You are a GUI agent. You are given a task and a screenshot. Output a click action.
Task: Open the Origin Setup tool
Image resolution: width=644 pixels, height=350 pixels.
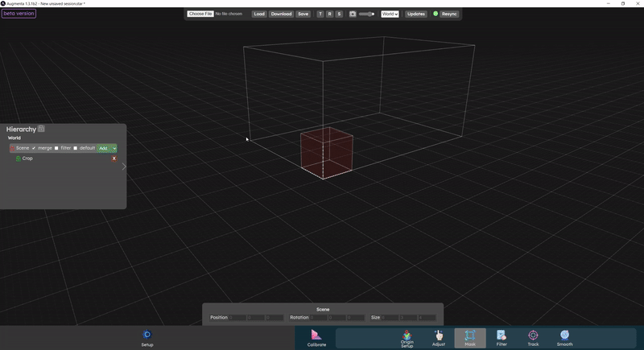(x=407, y=336)
